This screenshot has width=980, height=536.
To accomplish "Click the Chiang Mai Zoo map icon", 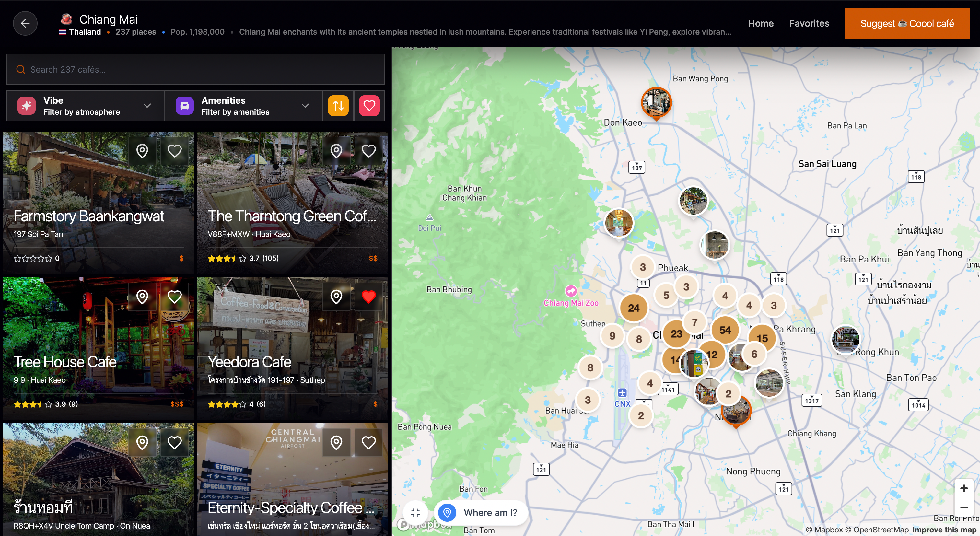I will [x=571, y=291].
